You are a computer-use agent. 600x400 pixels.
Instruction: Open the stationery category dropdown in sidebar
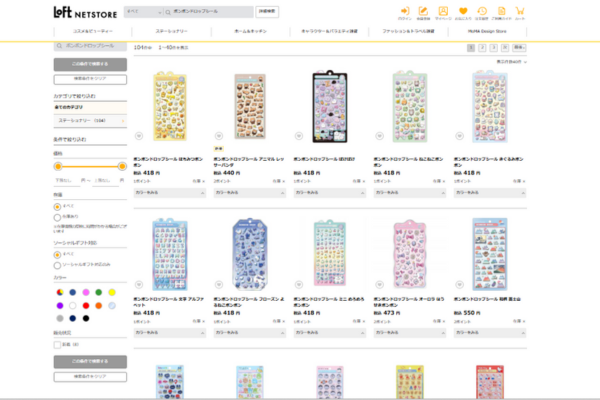point(89,120)
